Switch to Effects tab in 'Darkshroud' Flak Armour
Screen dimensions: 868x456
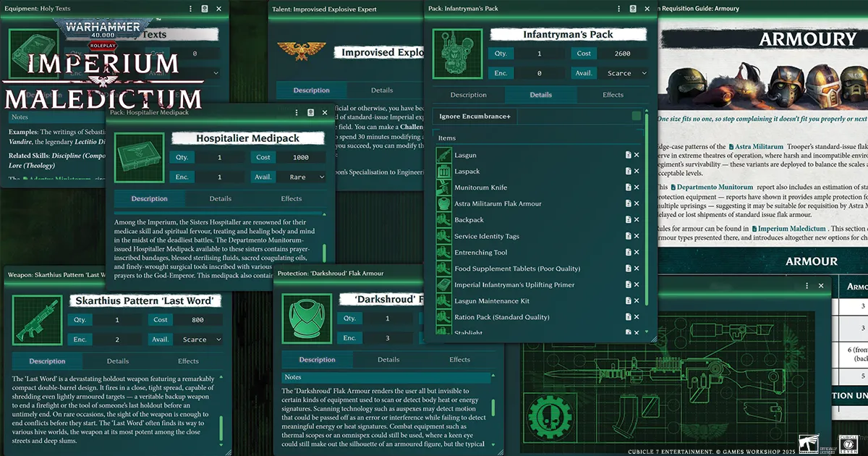coord(460,360)
